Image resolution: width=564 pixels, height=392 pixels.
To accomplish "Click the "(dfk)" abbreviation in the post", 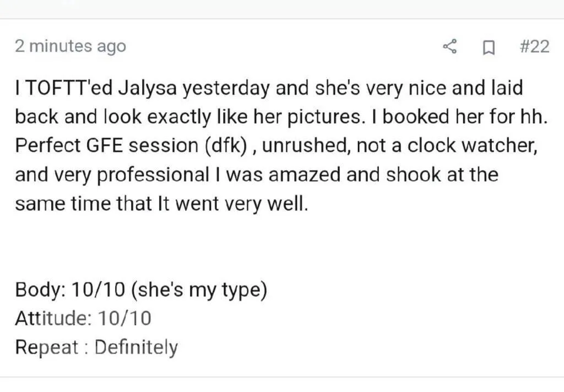I will pos(224,146).
